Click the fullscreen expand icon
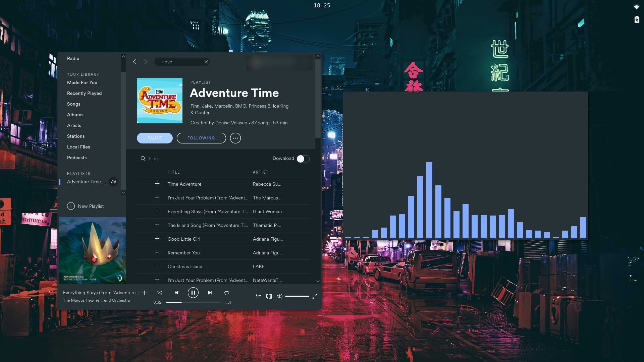 315,296
